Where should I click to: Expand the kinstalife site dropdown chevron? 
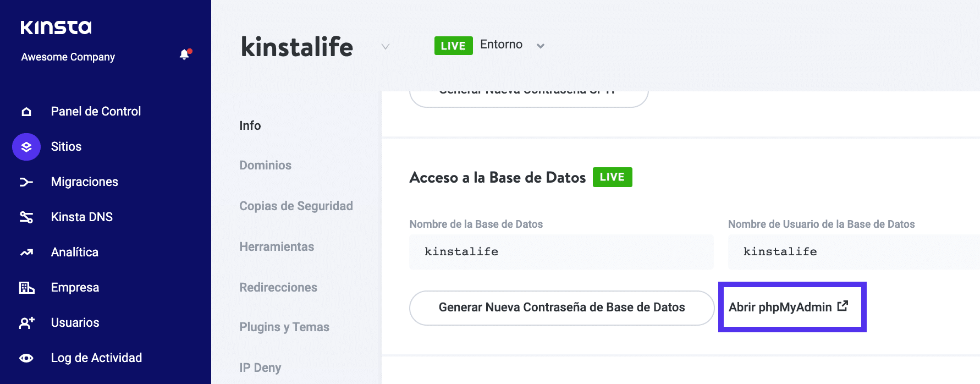click(386, 47)
